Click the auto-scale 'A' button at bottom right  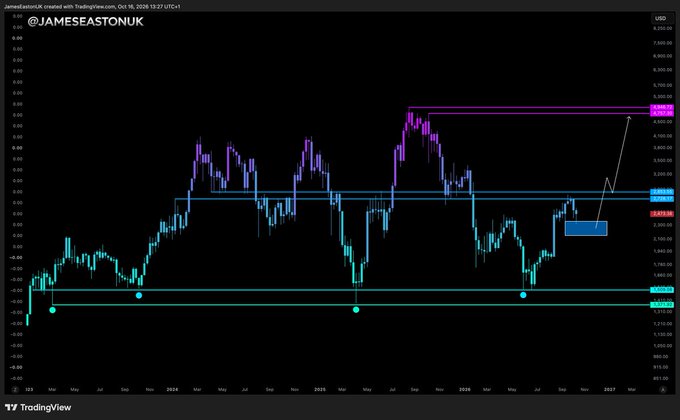[x=663, y=390]
